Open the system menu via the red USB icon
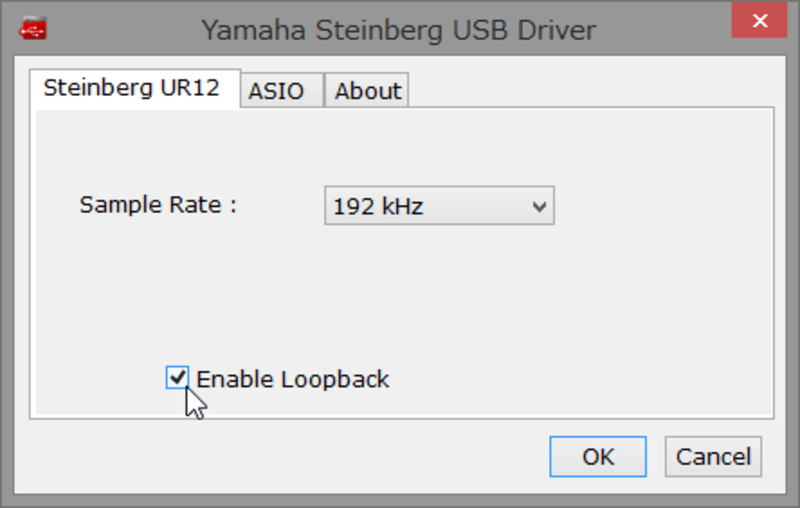 (33, 29)
